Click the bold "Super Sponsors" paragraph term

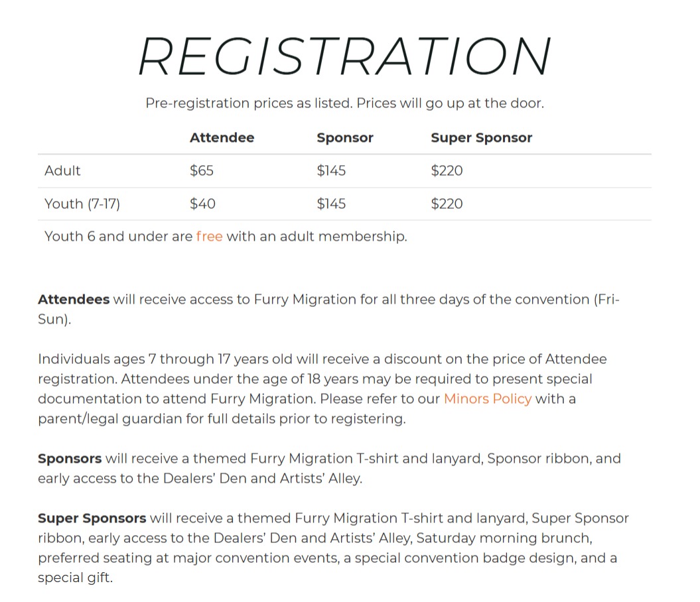click(92, 518)
